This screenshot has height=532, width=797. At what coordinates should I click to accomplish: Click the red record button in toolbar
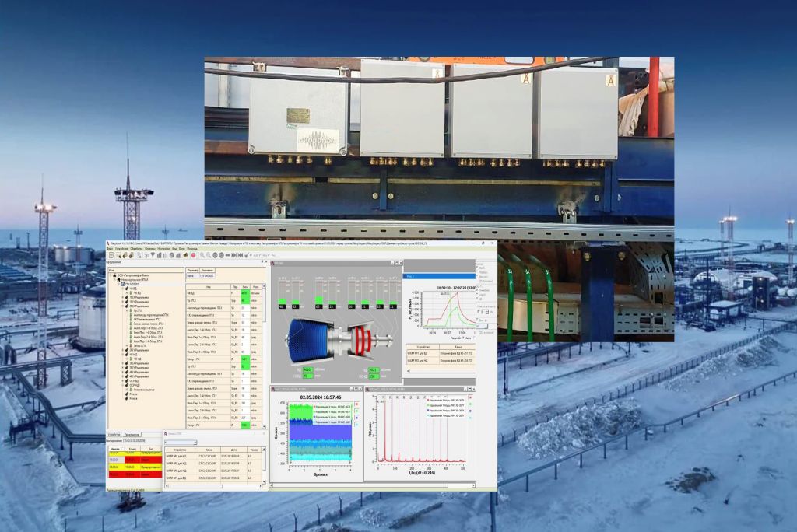(x=193, y=255)
